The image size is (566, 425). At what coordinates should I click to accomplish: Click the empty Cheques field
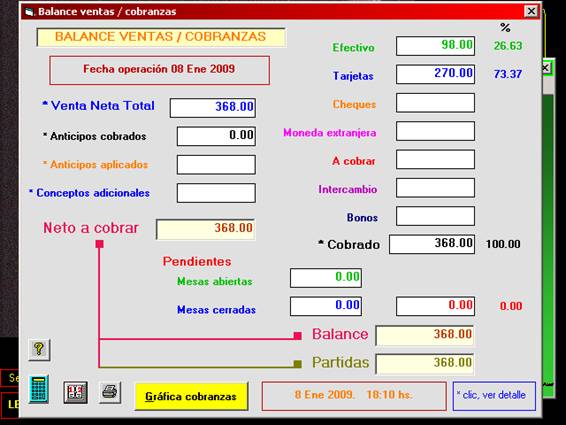(435, 103)
